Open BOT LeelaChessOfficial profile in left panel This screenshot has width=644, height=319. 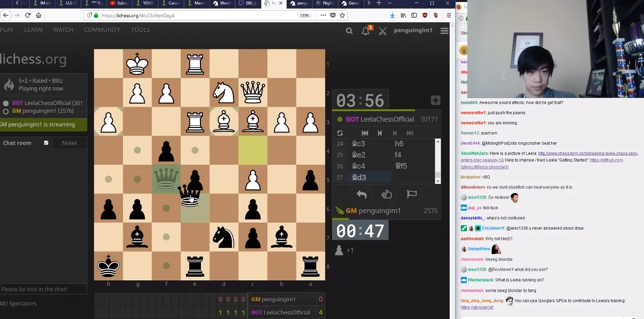(x=48, y=103)
